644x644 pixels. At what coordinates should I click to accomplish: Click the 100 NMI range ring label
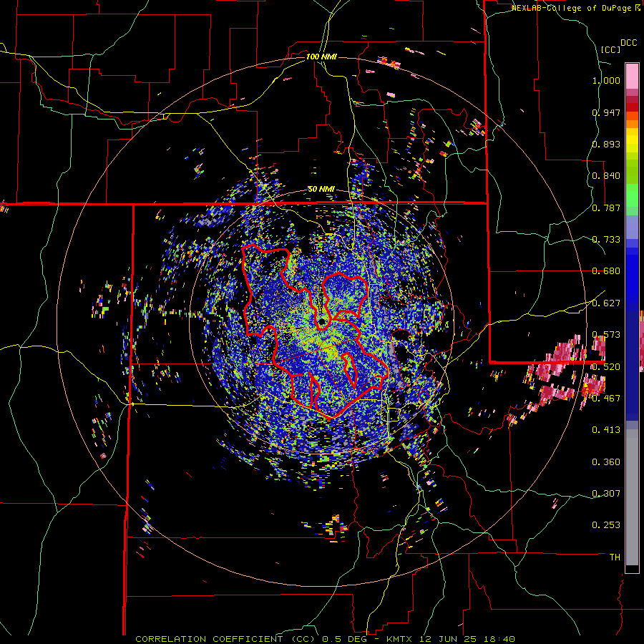point(321,57)
